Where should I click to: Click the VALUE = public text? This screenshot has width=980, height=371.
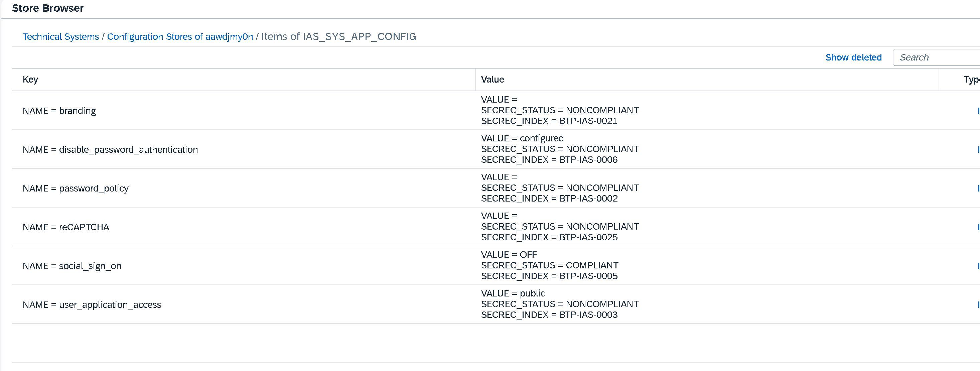(513, 293)
